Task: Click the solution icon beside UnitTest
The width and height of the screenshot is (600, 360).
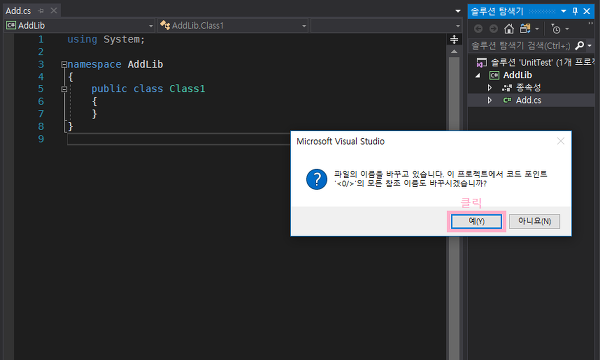Action: pyautogui.click(x=481, y=62)
